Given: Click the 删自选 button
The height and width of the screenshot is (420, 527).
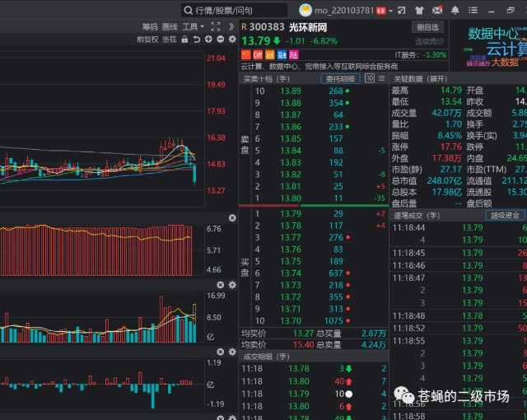Looking at the screenshot, I should pos(427,27).
